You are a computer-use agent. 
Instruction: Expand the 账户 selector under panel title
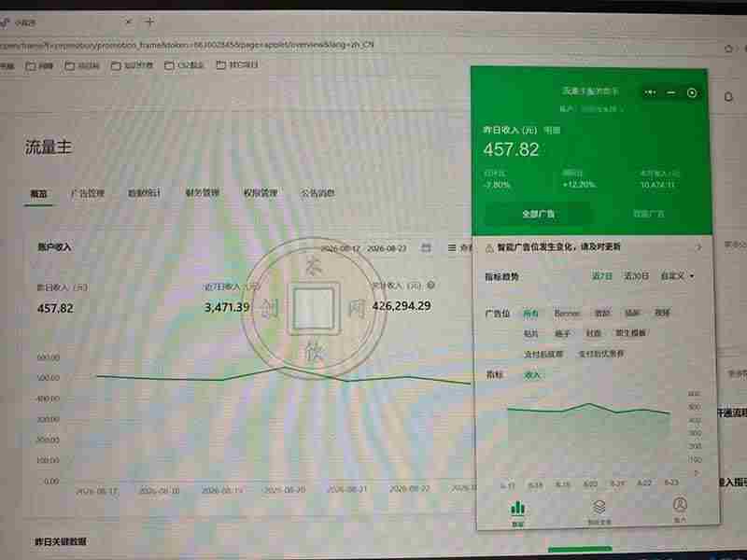(x=591, y=109)
